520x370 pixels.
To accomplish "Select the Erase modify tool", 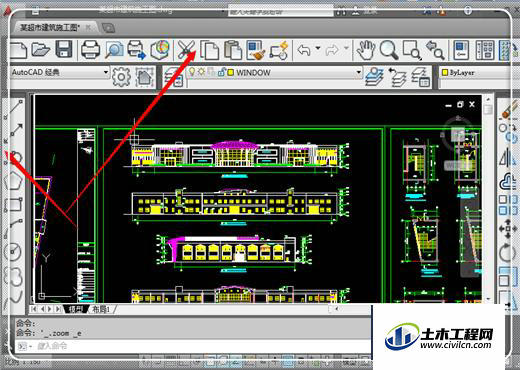I will pyautogui.click(x=509, y=110).
